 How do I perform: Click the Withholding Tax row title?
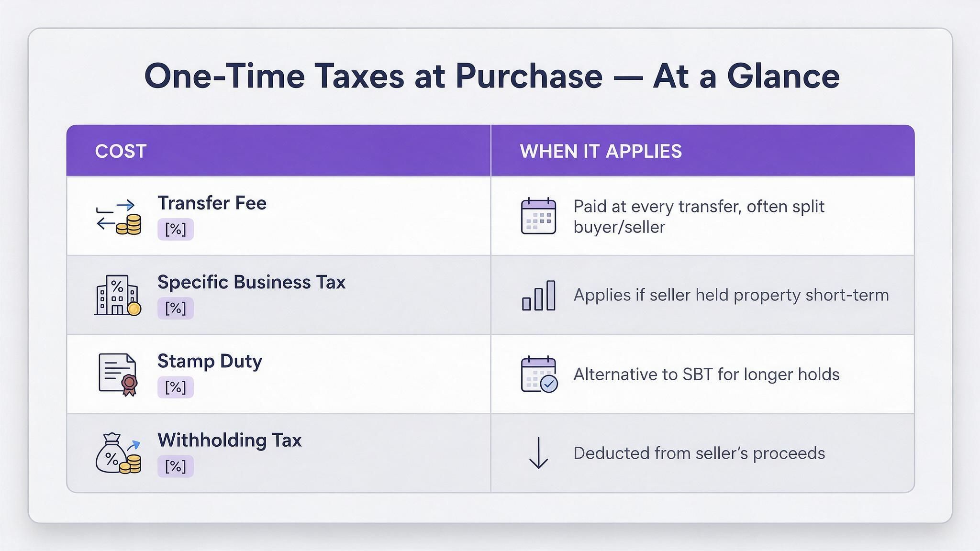tap(230, 440)
